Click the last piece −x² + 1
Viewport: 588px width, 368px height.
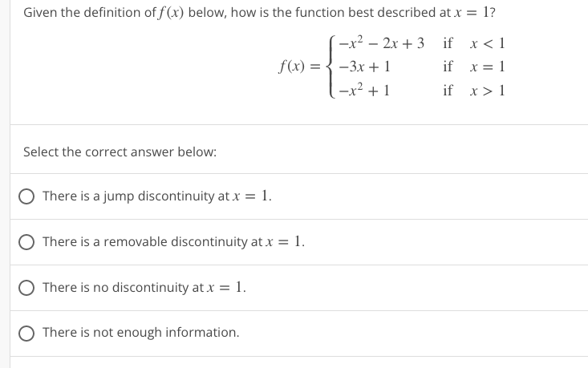pyautogui.click(x=364, y=91)
